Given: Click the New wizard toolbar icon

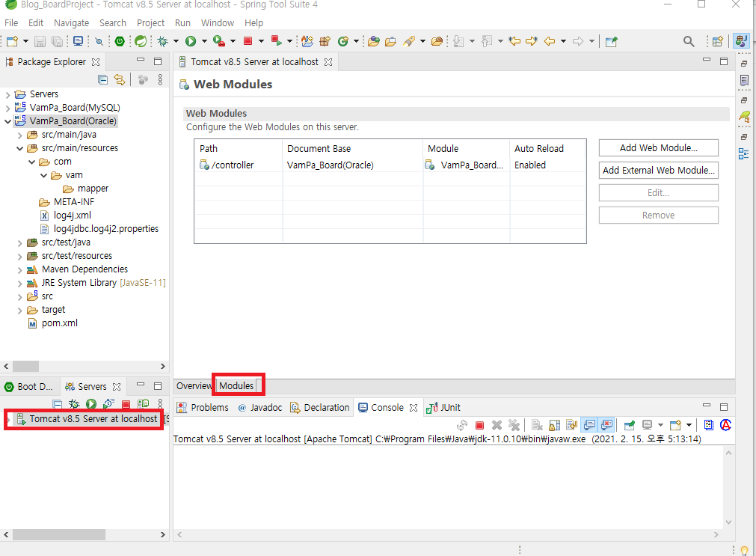Looking at the screenshot, I should (12, 41).
